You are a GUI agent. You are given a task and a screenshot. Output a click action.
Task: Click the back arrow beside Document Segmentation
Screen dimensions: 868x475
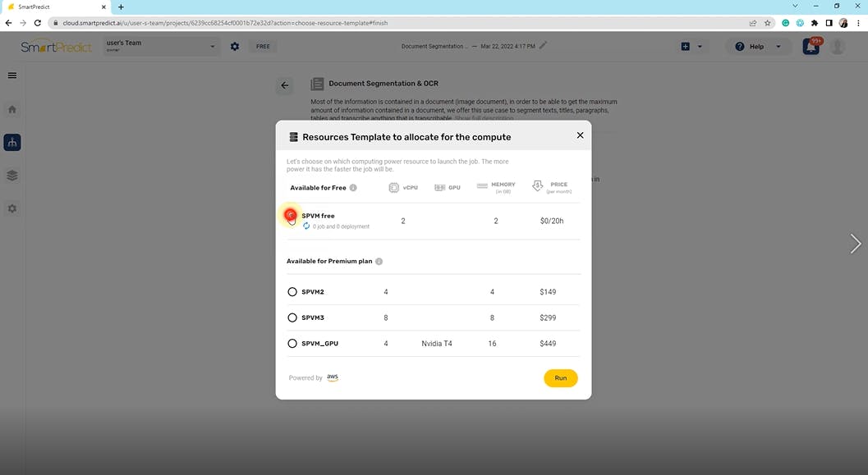284,85
